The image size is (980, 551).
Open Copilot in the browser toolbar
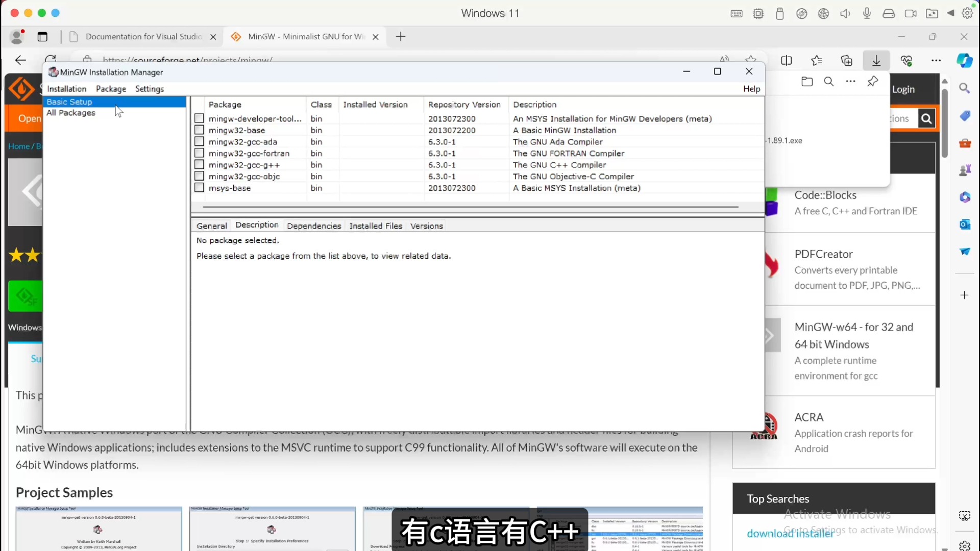965,60
